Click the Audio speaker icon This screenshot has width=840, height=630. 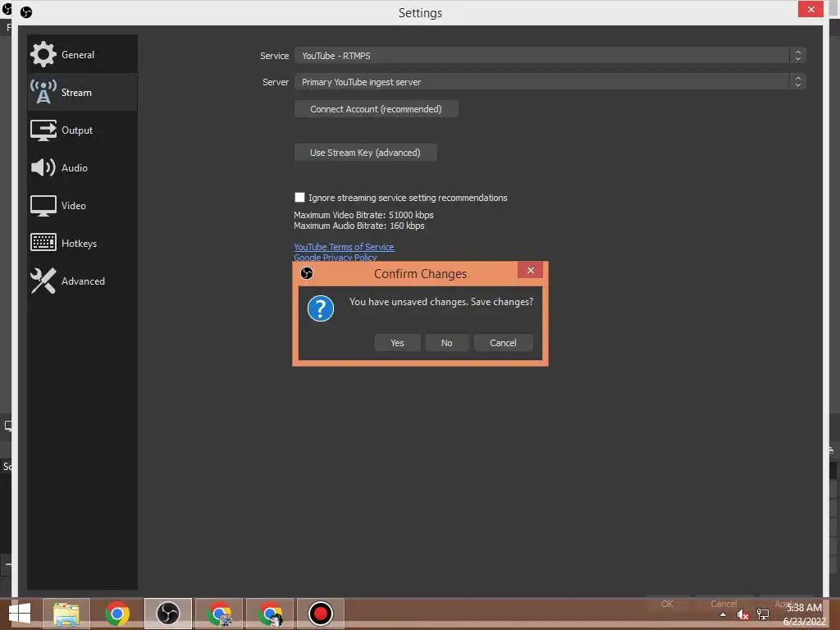(x=43, y=167)
